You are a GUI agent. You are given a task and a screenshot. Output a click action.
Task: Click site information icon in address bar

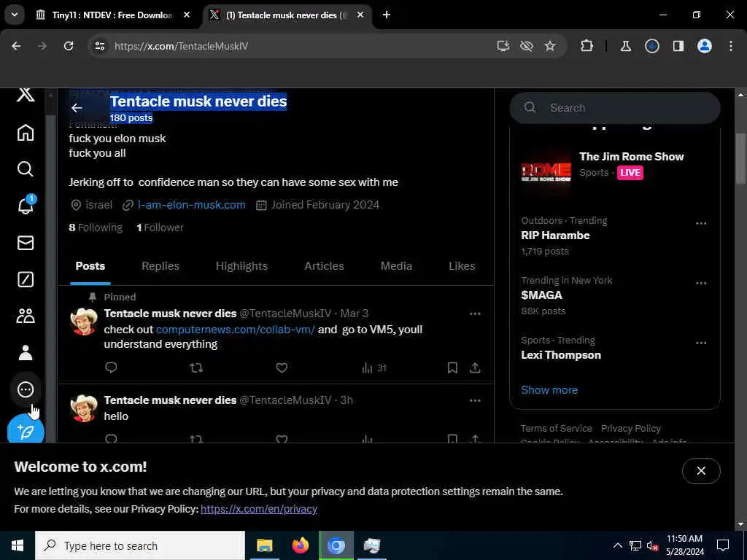pyautogui.click(x=99, y=46)
